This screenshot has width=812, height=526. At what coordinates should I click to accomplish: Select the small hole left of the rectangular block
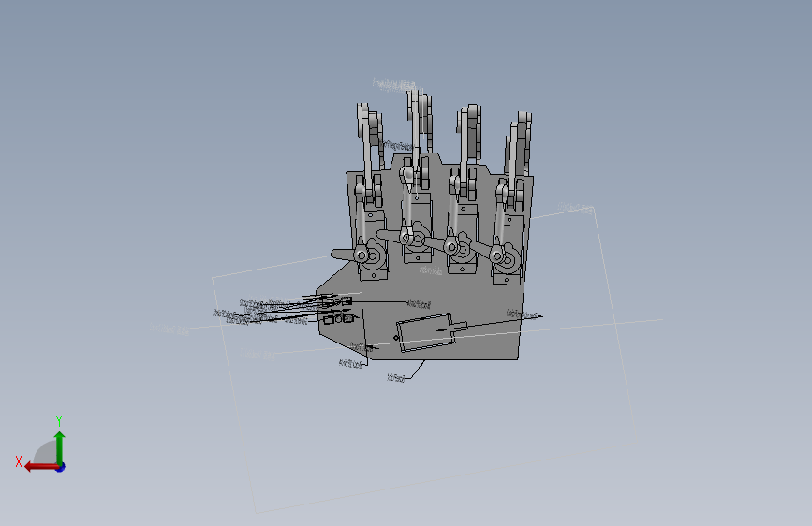pyautogui.click(x=396, y=338)
